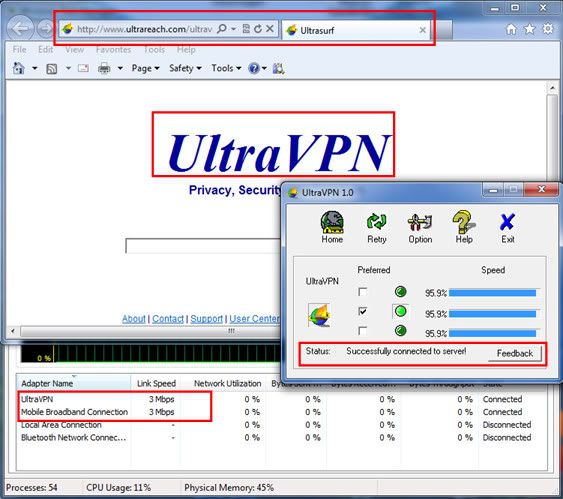Viewport: 563px width, 499px height.
Task: Expand the Tools command bar dropdown
Action: pyautogui.click(x=226, y=68)
